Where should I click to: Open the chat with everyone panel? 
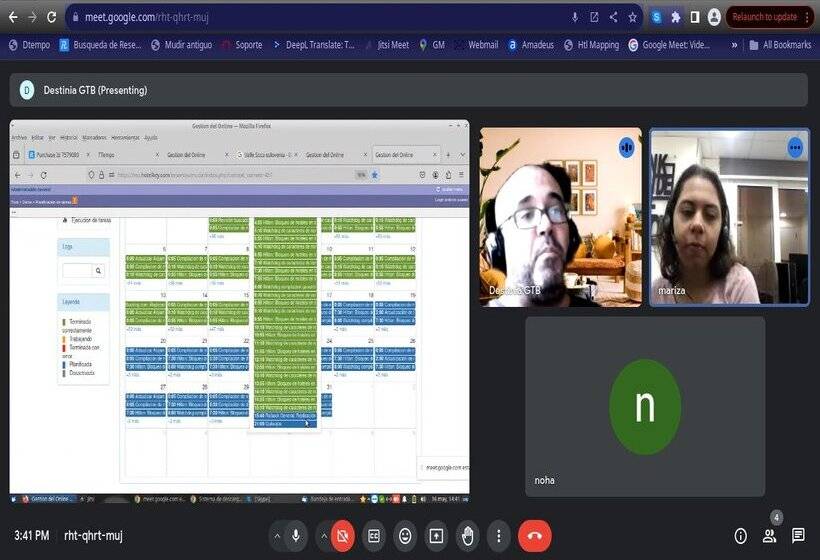click(x=798, y=536)
